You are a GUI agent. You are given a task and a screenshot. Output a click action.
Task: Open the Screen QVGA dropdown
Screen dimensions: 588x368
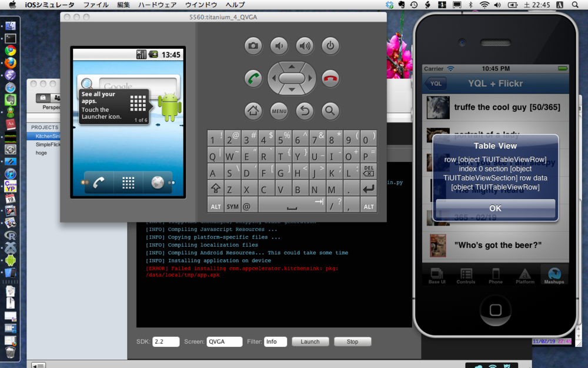click(224, 342)
